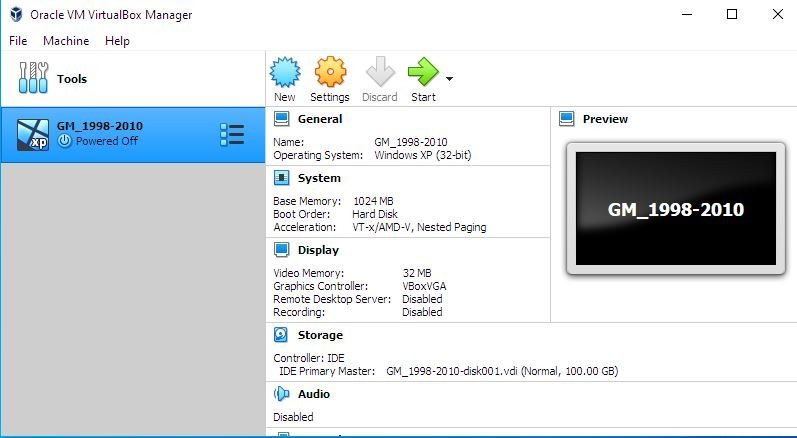Click the Discard arrow icon
The image size is (797, 438).
(x=380, y=72)
